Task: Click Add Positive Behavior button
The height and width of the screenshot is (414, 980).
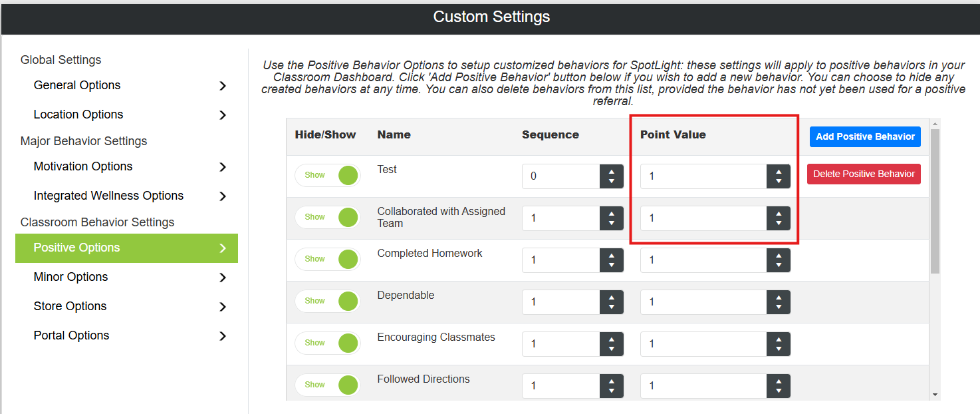Action: click(865, 136)
